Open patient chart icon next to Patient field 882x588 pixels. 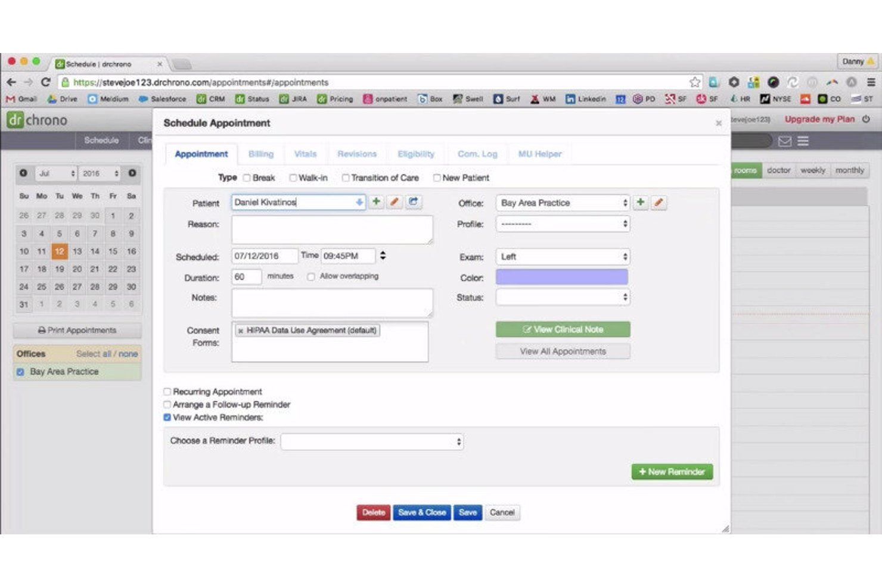click(x=413, y=202)
